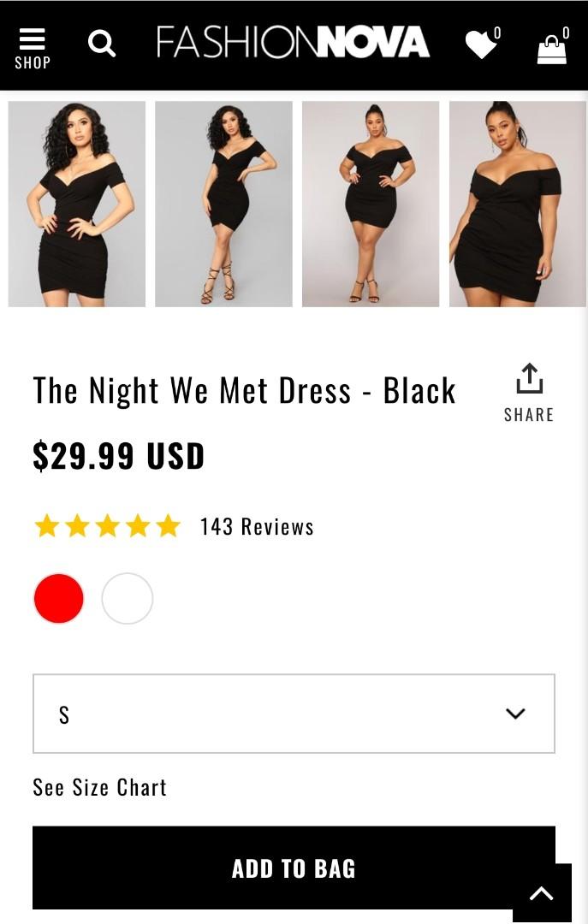The width and height of the screenshot is (588, 924).
Task: Click the Share icon
Action: click(x=529, y=376)
